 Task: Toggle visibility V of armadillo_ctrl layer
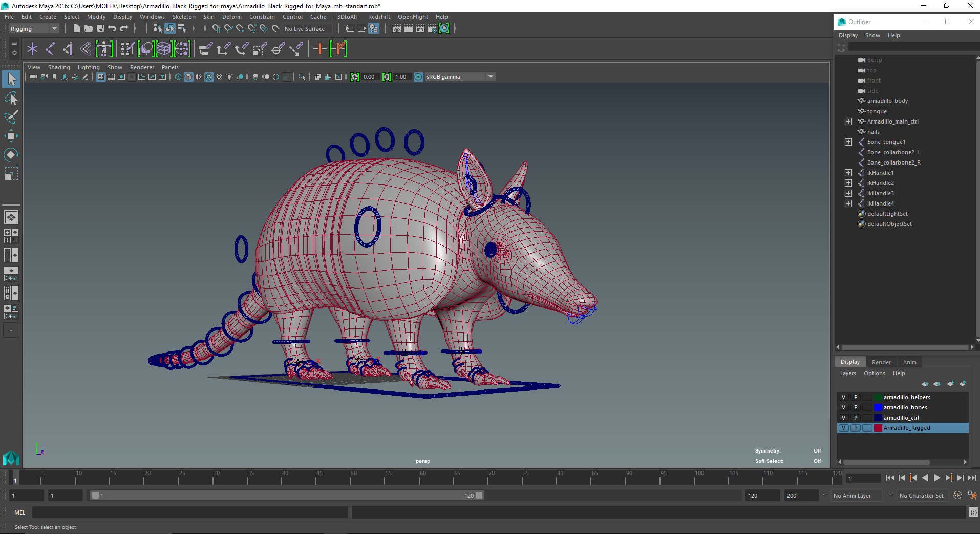[844, 418]
